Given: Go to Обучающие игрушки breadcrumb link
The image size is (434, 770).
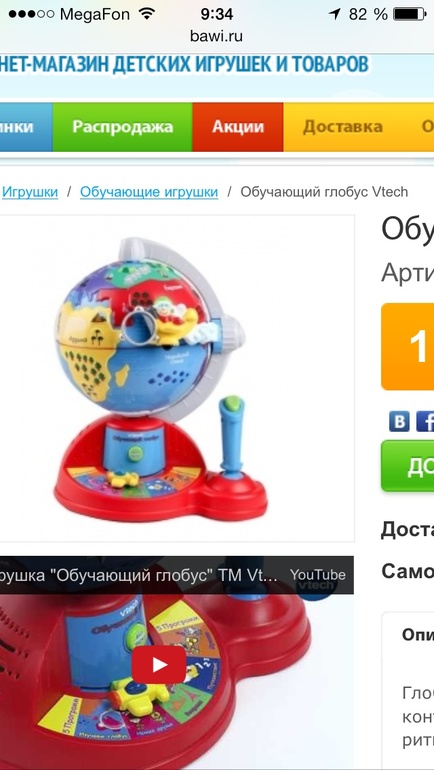Looking at the screenshot, I should tap(149, 192).
